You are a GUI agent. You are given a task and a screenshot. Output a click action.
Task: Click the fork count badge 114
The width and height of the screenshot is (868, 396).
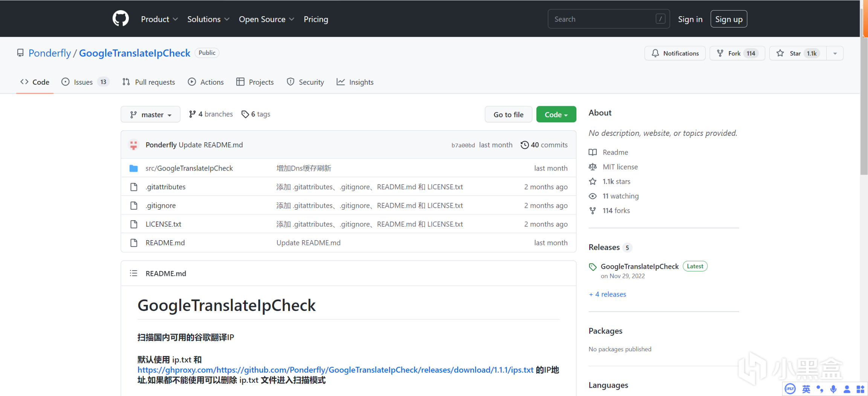click(751, 53)
